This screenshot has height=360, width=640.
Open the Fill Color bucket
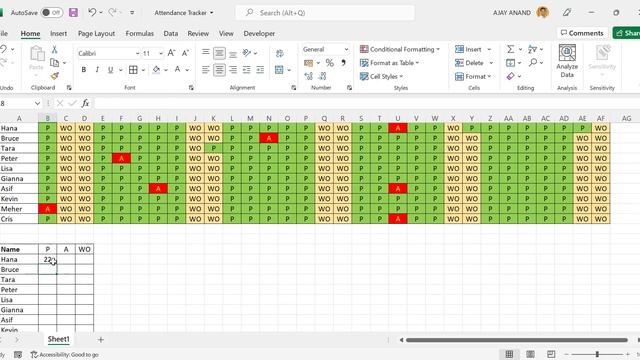[156, 70]
